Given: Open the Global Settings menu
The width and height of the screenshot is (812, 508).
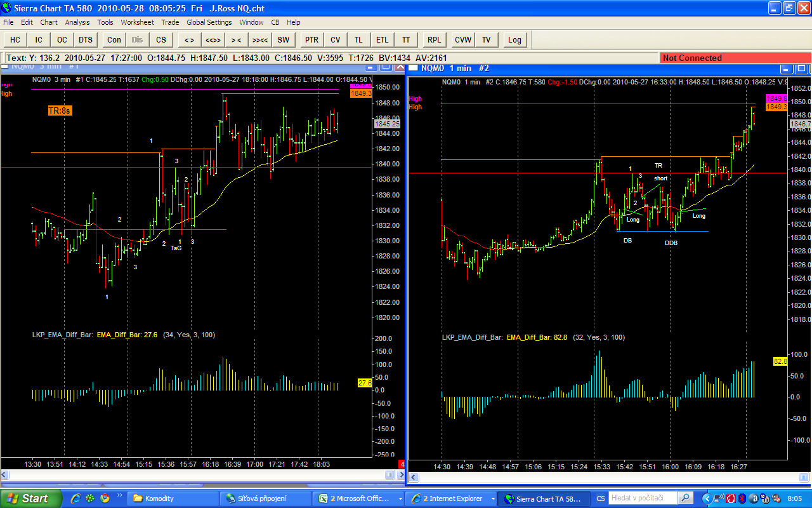Looking at the screenshot, I should 209,22.
